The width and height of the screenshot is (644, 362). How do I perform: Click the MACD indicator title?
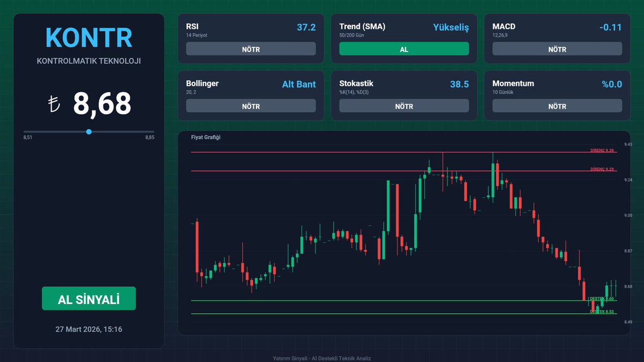click(x=504, y=26)
